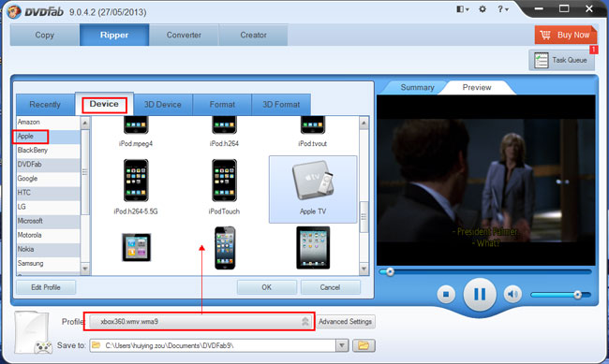Open settings with the gear icon
Viewport: 609px width, 364px height.
pos(483,9)
